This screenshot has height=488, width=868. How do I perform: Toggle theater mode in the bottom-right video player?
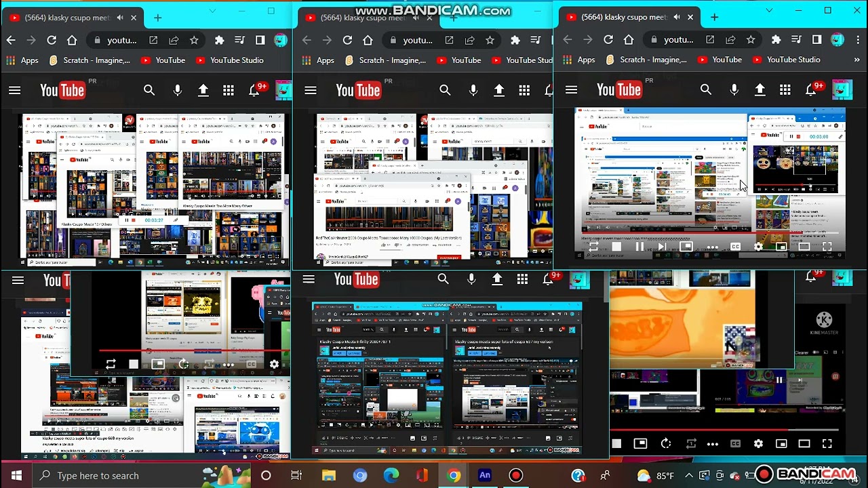point(804,443)
